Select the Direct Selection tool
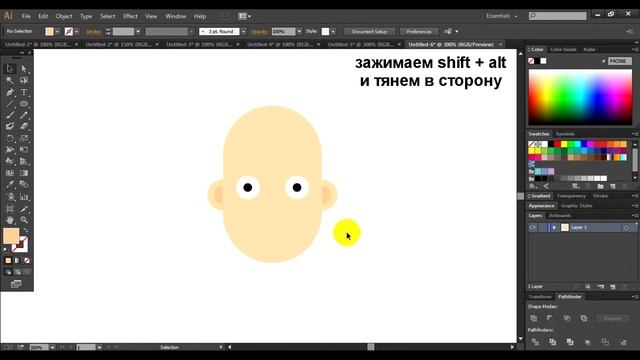Screen dimensions: 640x360 pyautogui.click(x=24, y=69)
